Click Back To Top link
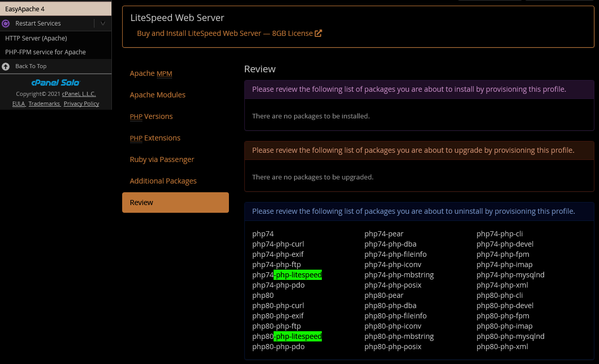The image size is (599, 364). coord(31,66)
